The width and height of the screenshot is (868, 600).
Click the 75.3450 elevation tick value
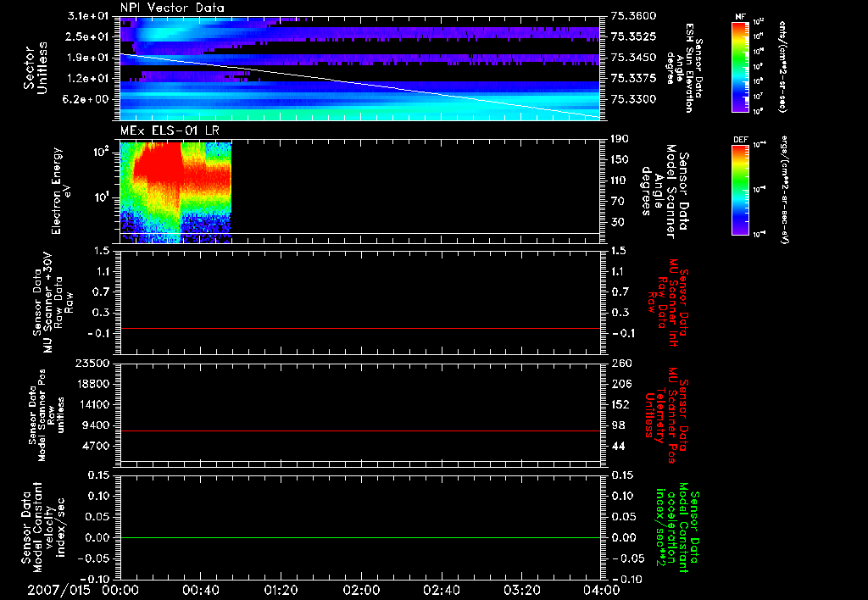click(633, 57)
